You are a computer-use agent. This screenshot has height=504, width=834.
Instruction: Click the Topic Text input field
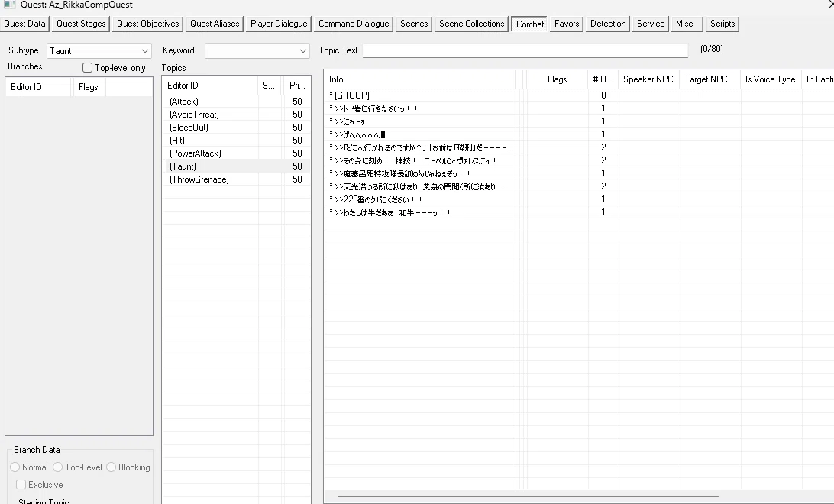pos(525,50)
